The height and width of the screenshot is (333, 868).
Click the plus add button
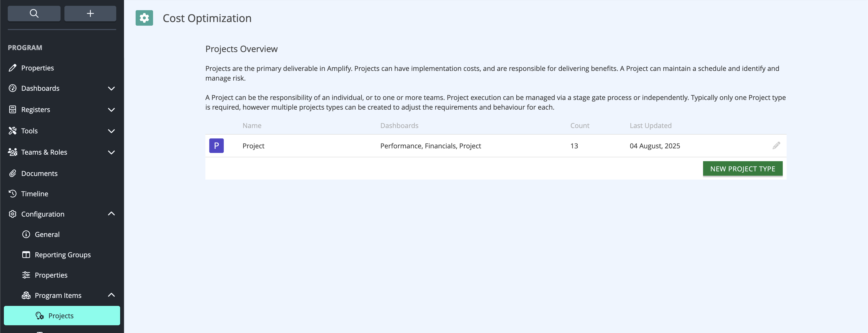[x=90, y=14]
